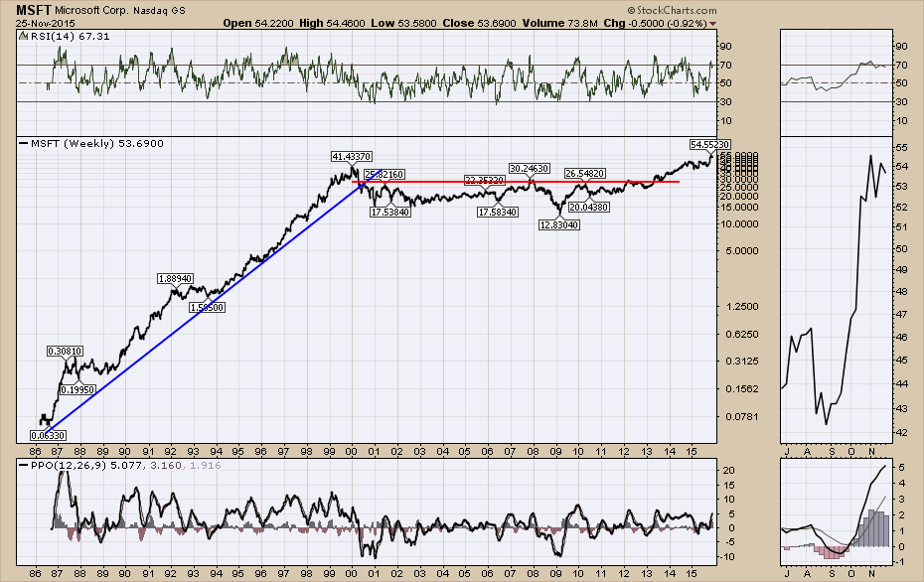Image resolution: width=924 pixels, height=582 pixels.
Task: Click the 0.0781 price axis label
Action: click(x=742, y=416)
